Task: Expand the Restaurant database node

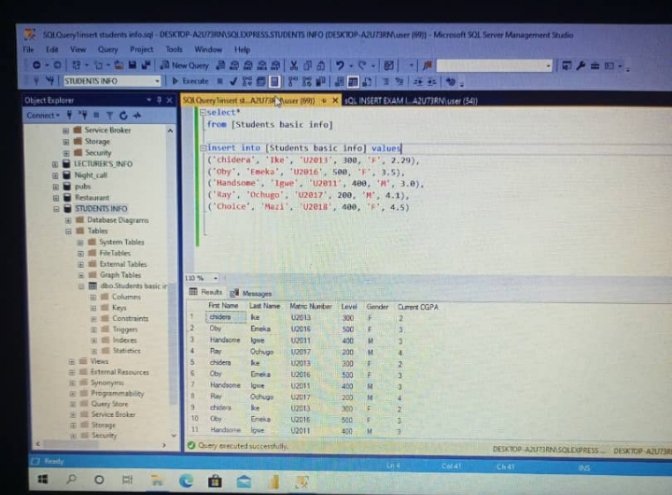Action: (56, 198)
